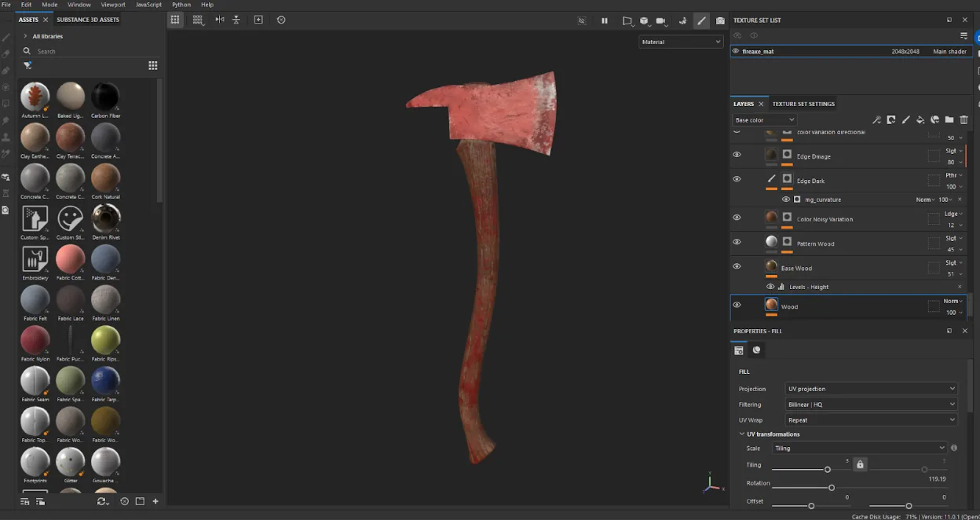Hide the Edge Dark layer

point(737,179)
